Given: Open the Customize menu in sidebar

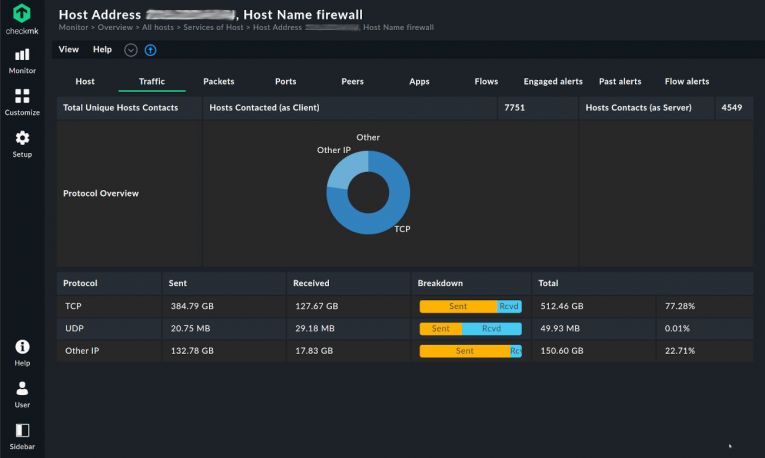Looking at the screenshot, I should pos(22,102).
